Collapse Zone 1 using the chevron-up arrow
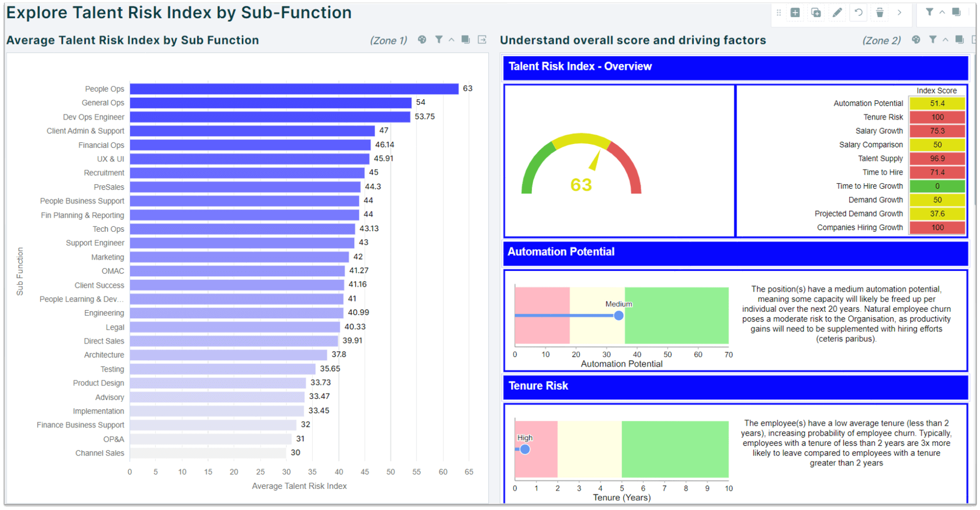This screenshot has width=980, height=510. tap(451, 40)
